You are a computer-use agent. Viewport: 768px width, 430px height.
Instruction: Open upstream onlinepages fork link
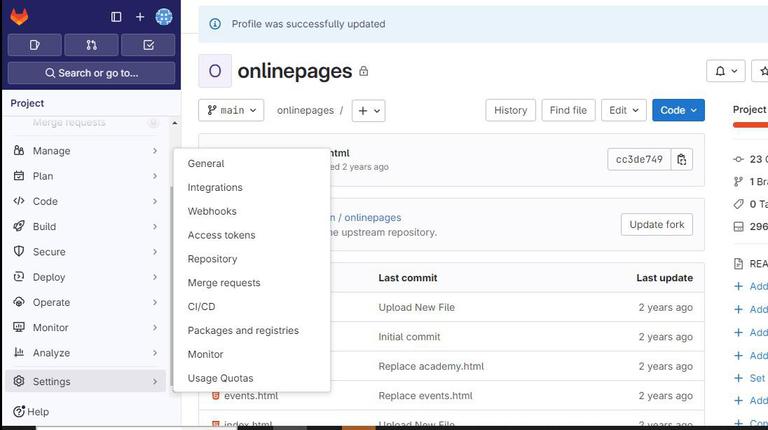tap(373, 217)
